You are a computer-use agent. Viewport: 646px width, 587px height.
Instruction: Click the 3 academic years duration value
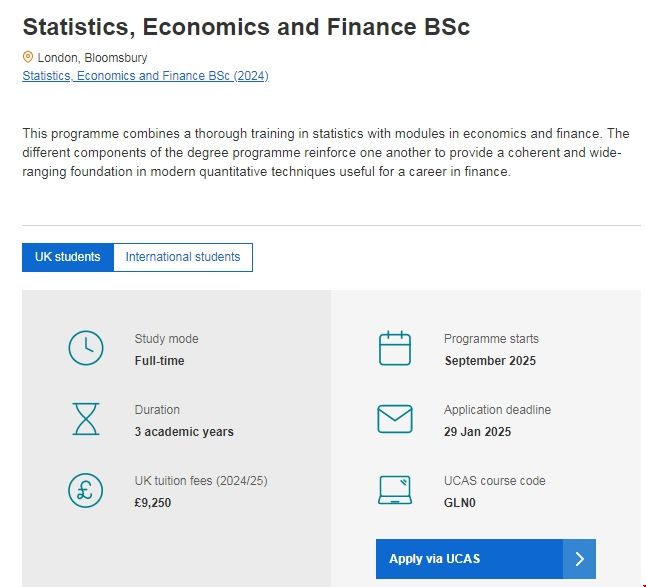(184, 432)
